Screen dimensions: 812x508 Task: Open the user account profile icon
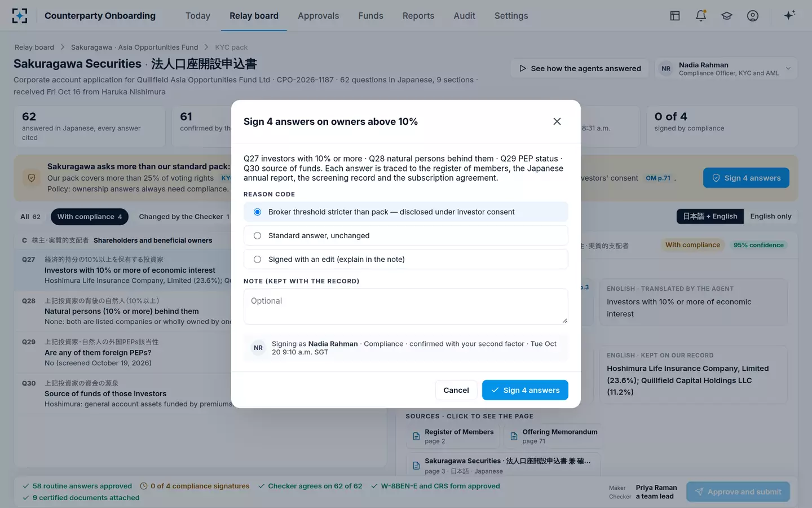point(753,16)
